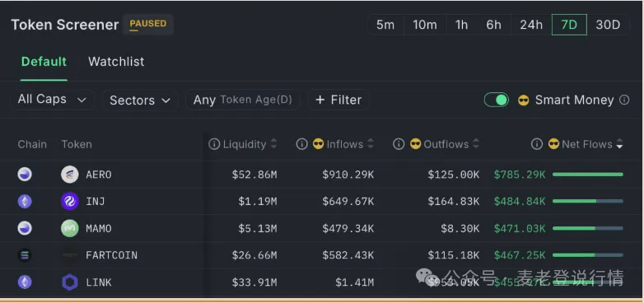Toggle the Smart Money switch off
This screenshot has height=303, width=644.
[496, 100]
